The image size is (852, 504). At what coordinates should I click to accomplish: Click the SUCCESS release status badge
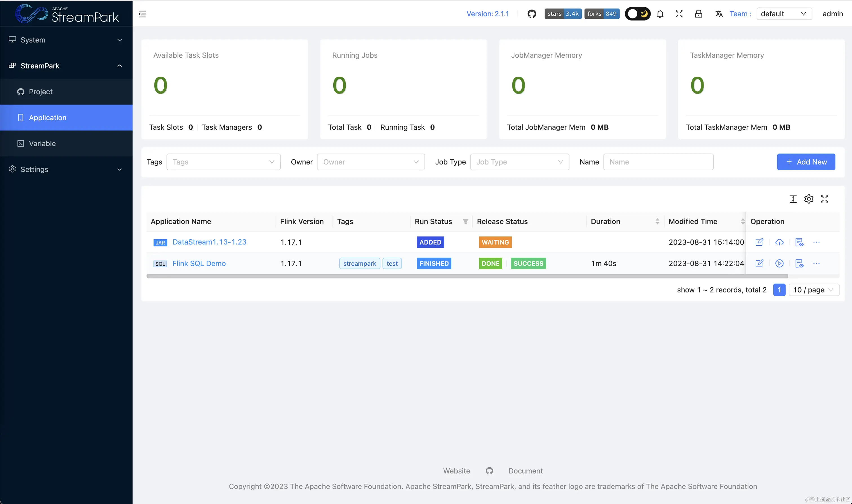click(x=528, y=263)
